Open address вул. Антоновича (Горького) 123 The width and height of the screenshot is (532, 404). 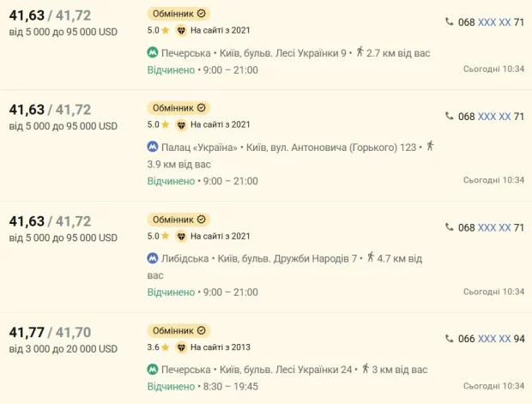(331, 148)
